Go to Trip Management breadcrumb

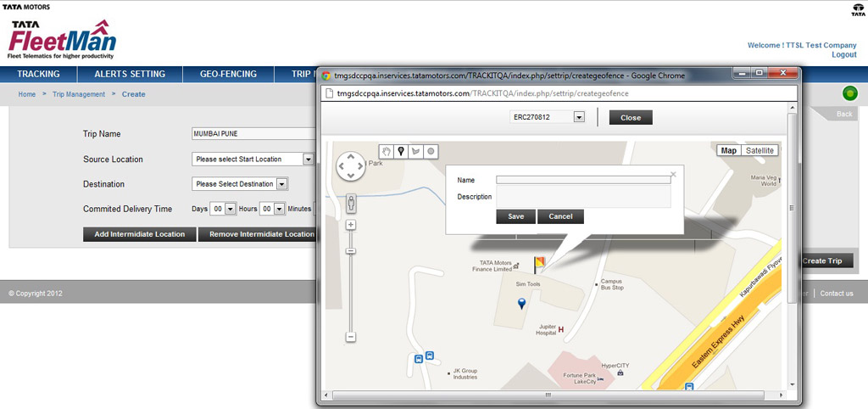(x=79, y=94)
